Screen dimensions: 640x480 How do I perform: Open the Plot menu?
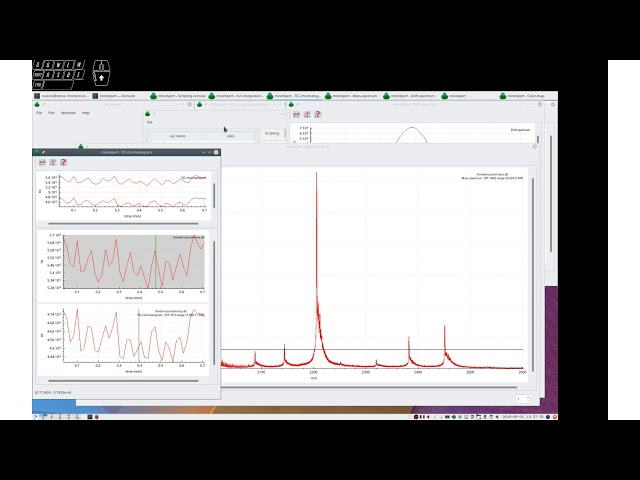[x=51, y=113]
